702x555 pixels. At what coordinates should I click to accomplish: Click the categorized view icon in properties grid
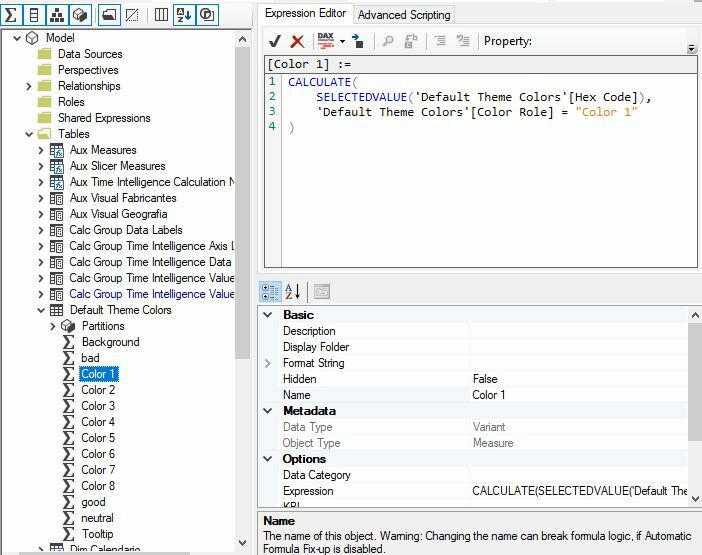[271, 292]
